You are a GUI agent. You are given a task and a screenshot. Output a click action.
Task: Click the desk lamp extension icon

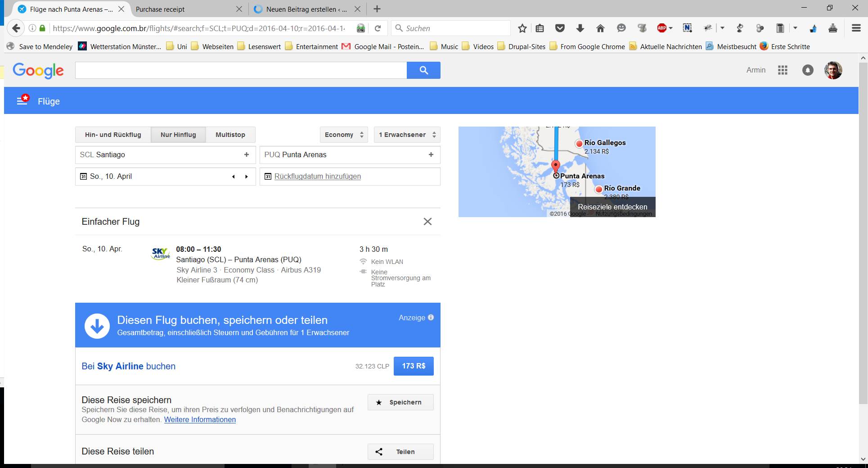[x=740, y=28]
